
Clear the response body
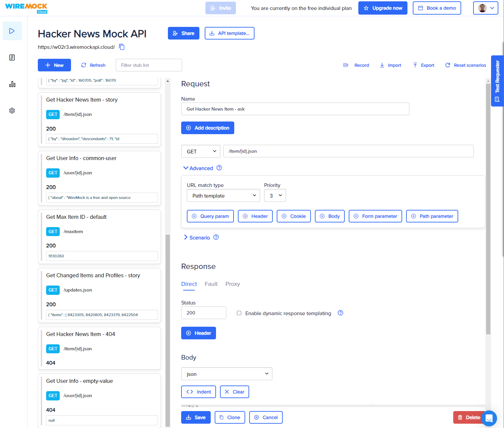click(x=235, y=392)
